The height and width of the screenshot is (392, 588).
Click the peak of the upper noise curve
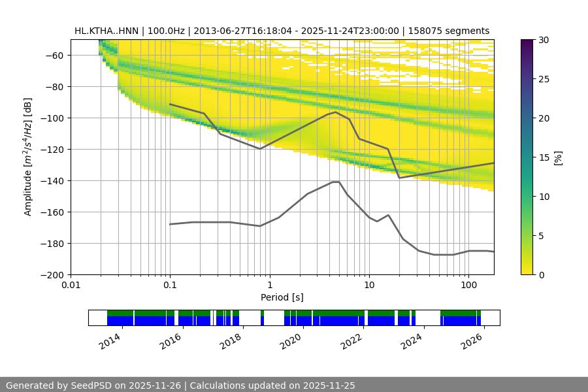[x=335, y=112]
